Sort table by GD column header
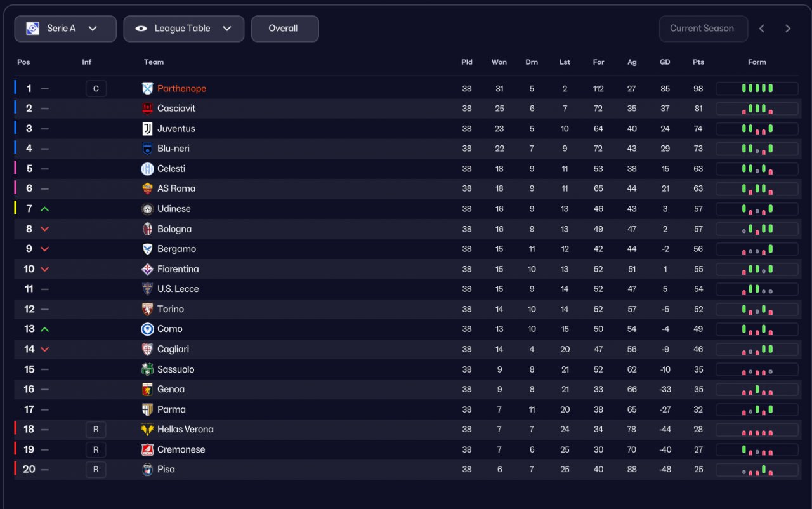This screenshot has width=812, height=509. pyautogui.click(x=665, y=62)
